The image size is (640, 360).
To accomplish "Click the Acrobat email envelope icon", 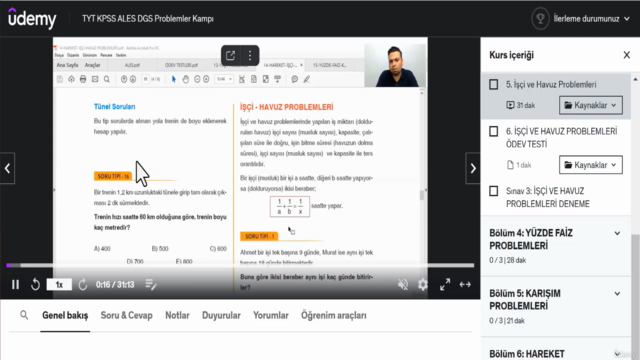I will click(x=95, y=79).
